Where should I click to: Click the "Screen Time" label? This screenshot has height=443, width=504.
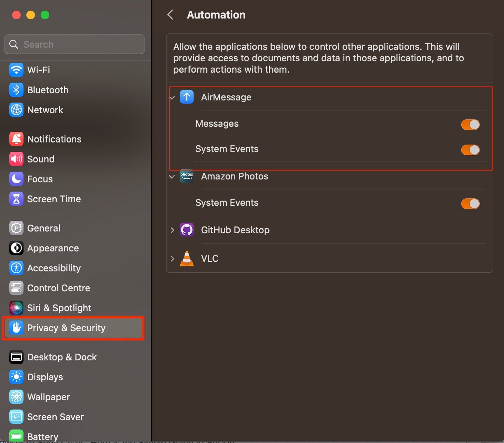(54, 199)
